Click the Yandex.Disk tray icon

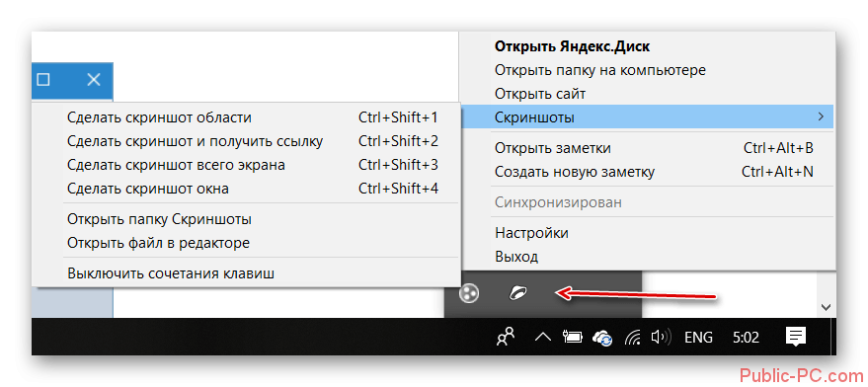pyautogui.click(x=518, y=293)
